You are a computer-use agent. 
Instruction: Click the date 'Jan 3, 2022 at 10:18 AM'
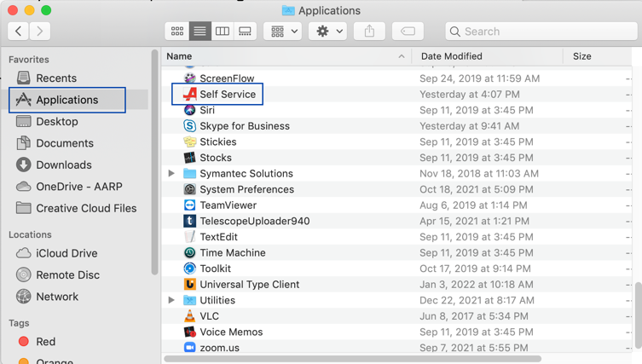coord(477,285)
